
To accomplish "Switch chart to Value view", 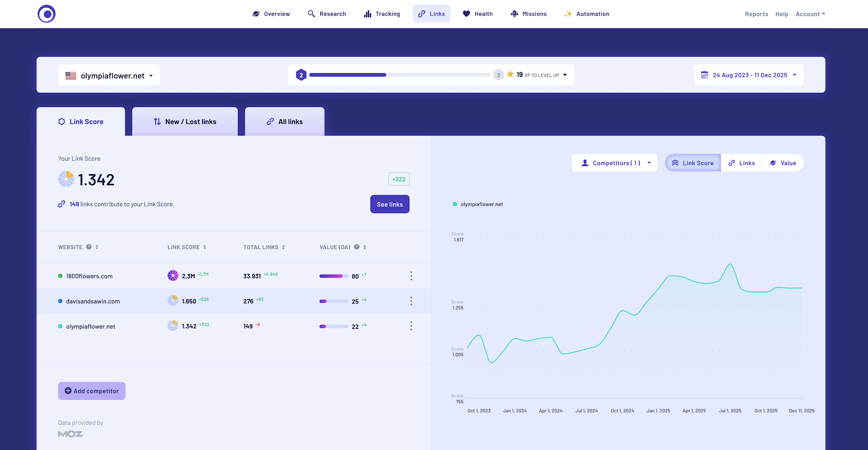I will (x=783, y=163).
